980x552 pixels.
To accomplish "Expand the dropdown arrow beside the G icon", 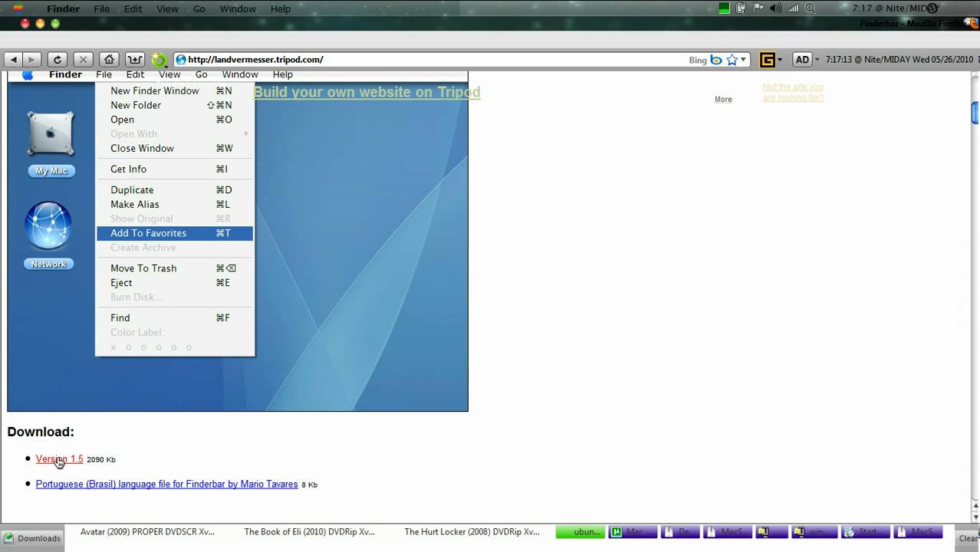I will tap(780, 59).
